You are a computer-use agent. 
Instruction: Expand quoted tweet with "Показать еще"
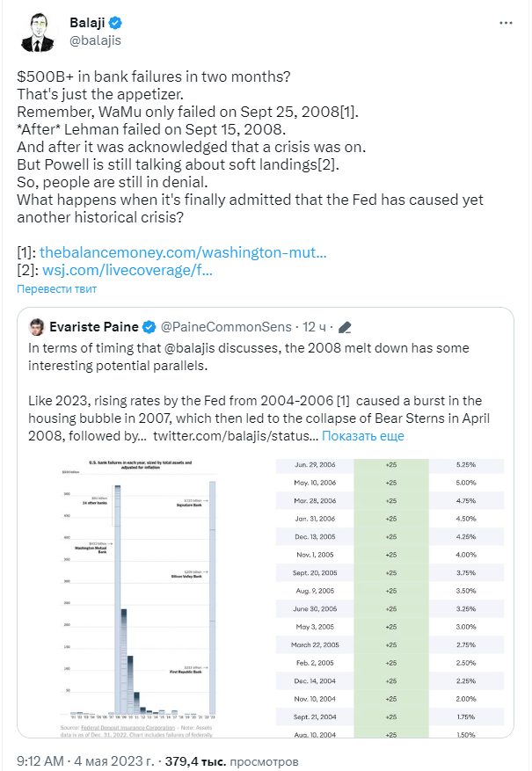(x=363, y=435)
